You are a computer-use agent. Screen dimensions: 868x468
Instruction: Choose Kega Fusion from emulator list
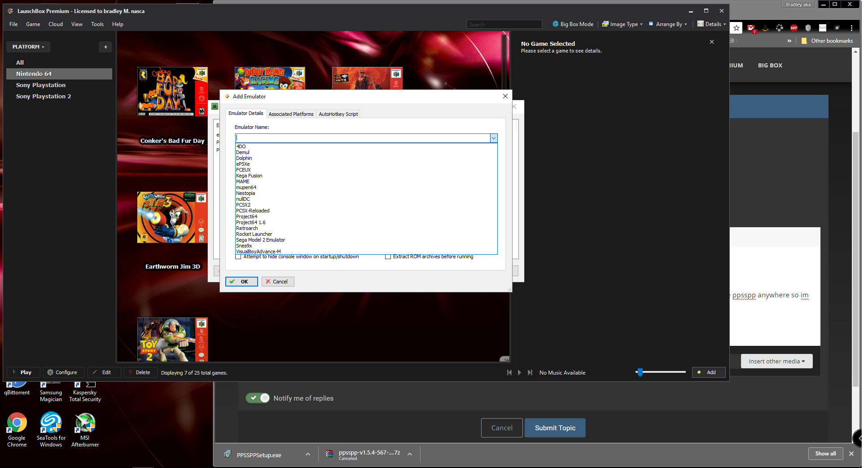pyautogui.click(x=366, y=176)
